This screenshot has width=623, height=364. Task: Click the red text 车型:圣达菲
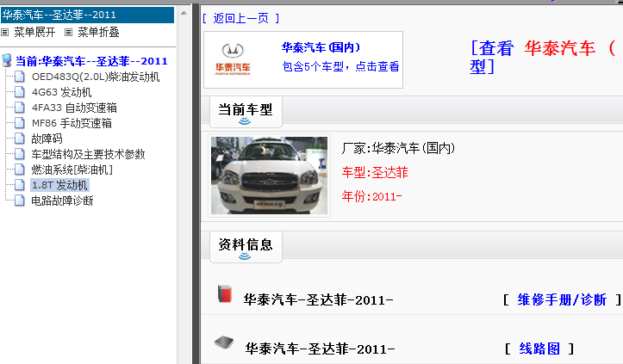coord(375,172)
